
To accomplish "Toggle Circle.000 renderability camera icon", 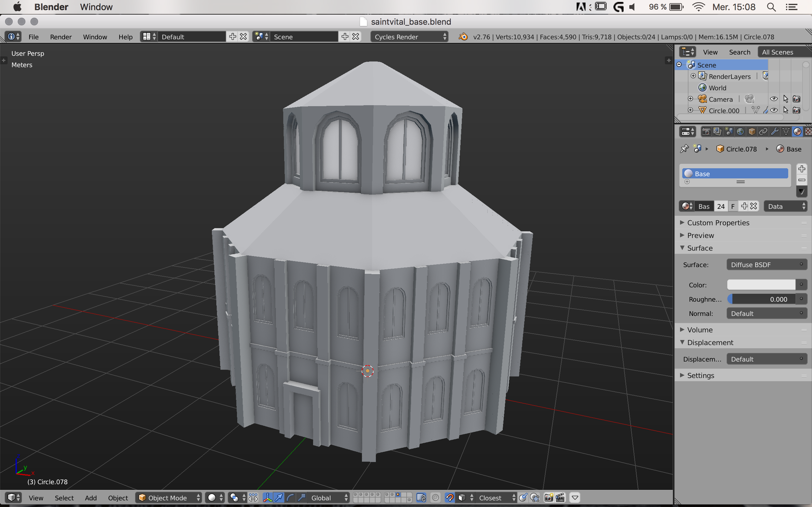I will pyautogui.click(x=796, y=110).
